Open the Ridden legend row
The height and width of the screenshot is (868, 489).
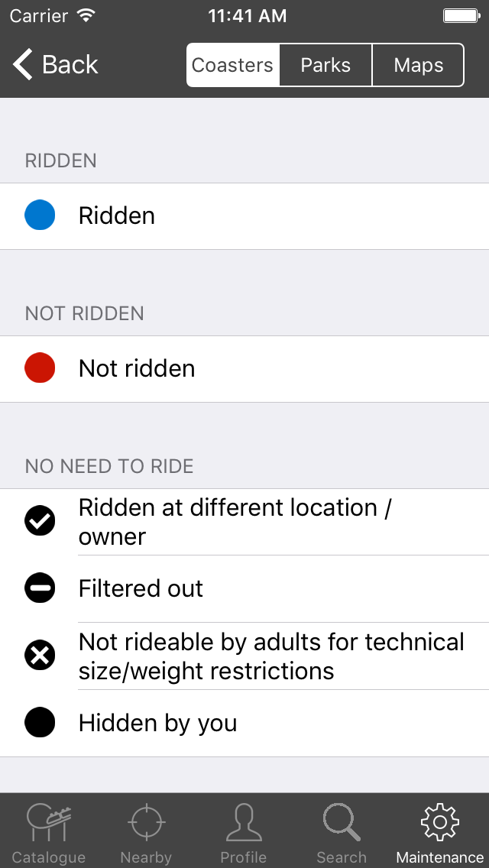click(244, 215)
